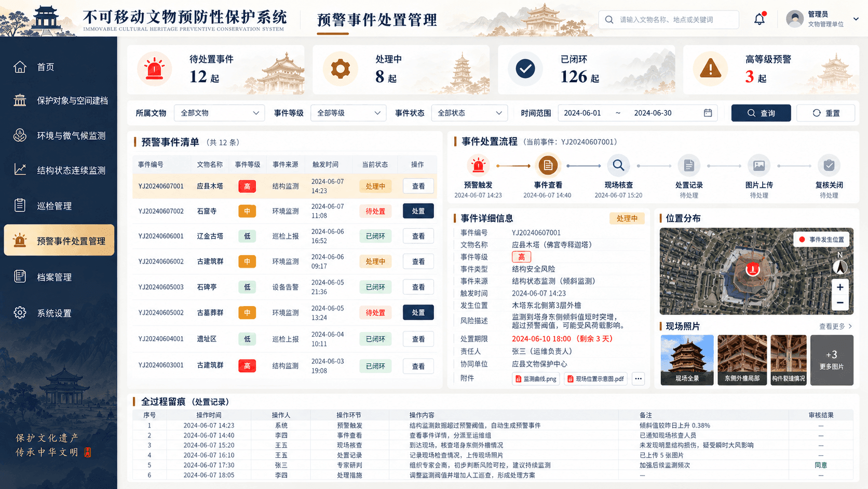This screenshot has height=489, width=868.
Task: Click the 事件查看 document step icon
Action: coord(548,166)
